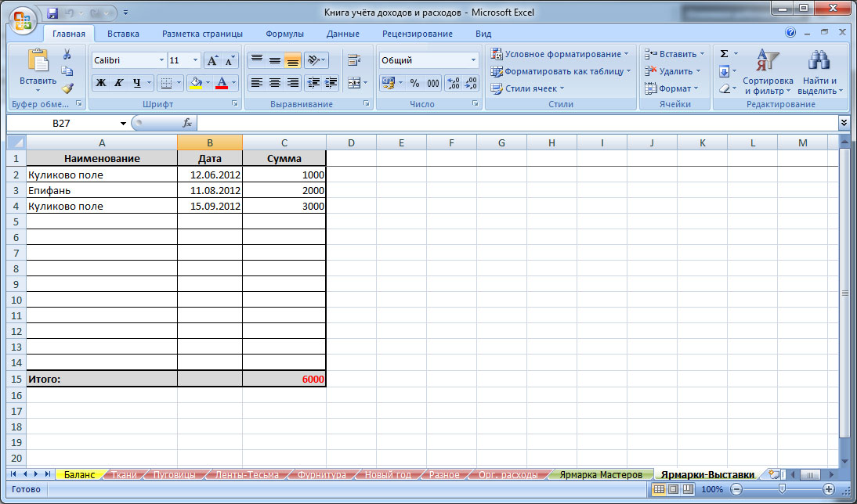Click the Cut scissors icon

pyautogui.click(x=67, y=54)
